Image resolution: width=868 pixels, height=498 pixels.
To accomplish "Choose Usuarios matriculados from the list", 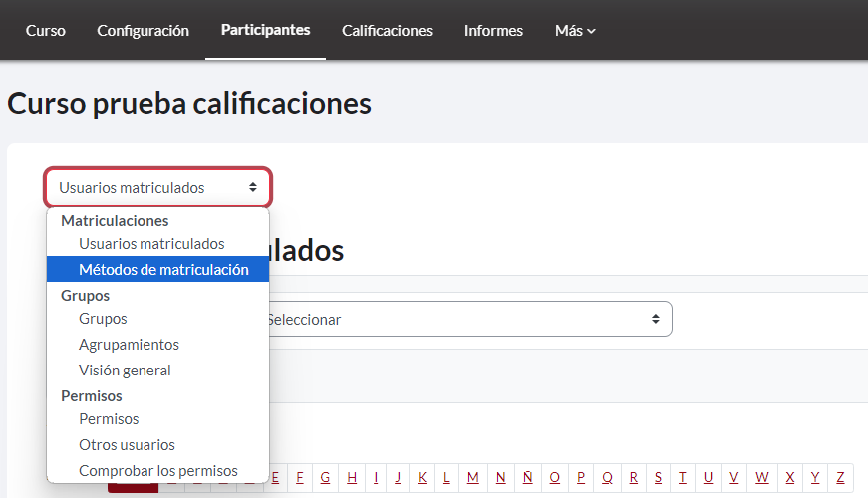I will click(x=151, y=243).
